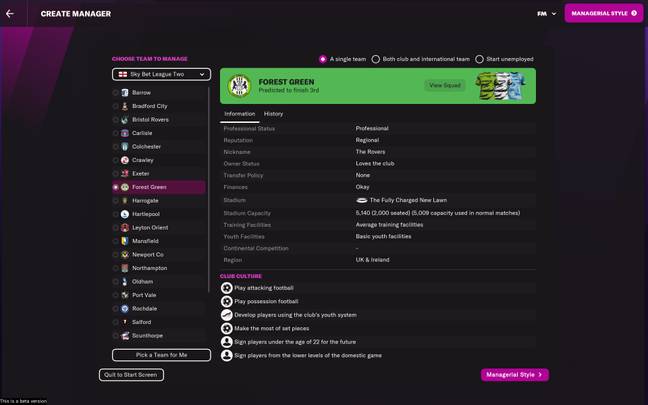Click the Forest Green club crest in banner

pos(239,86)
